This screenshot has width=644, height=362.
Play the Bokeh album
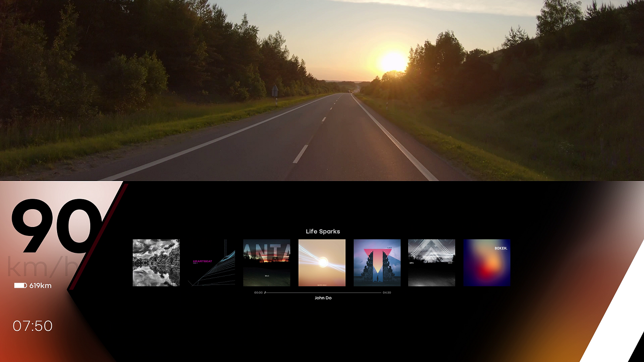tap(487, 263)
